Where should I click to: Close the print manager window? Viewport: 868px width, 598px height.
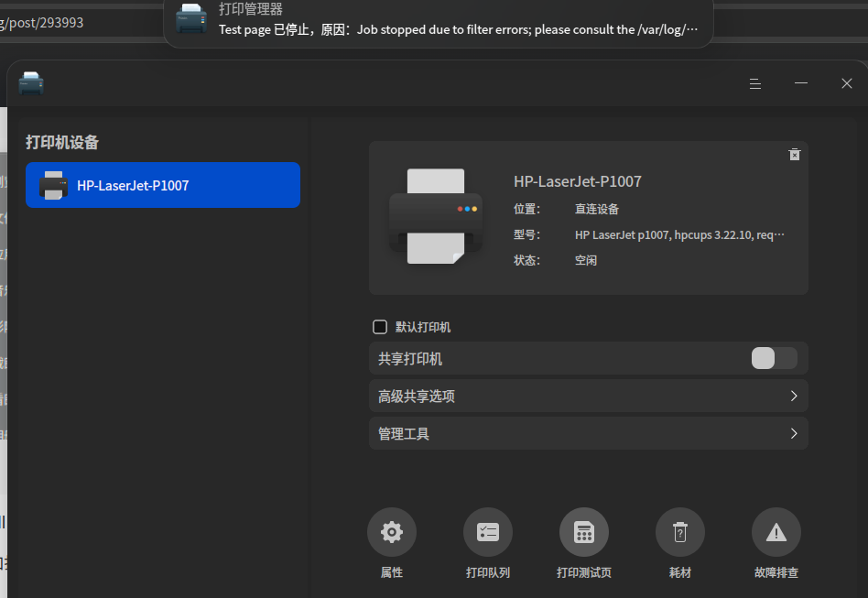coord(846,83)
